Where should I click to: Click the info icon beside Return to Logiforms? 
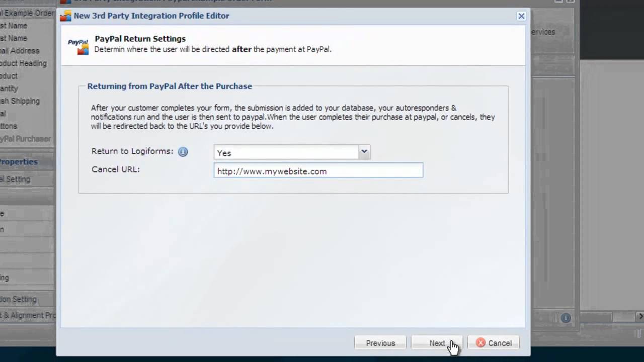point(183,152)
